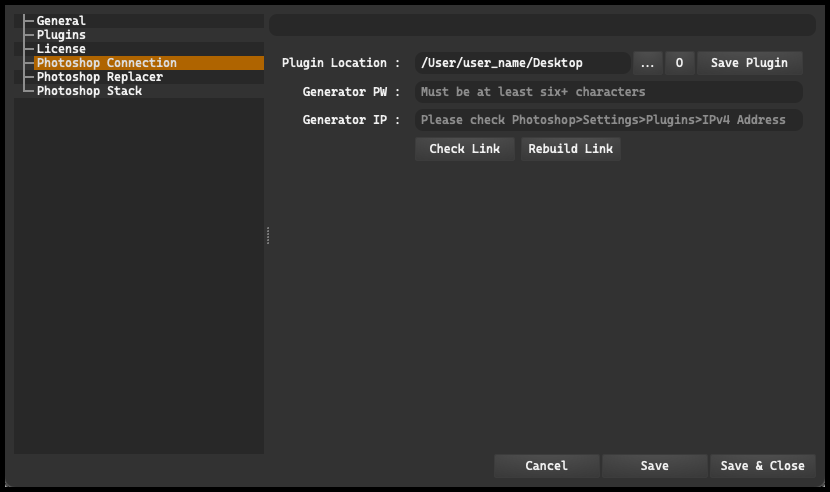Click the Plugin Location path field
The image size is (830, 492).
(x=522, y=63)
